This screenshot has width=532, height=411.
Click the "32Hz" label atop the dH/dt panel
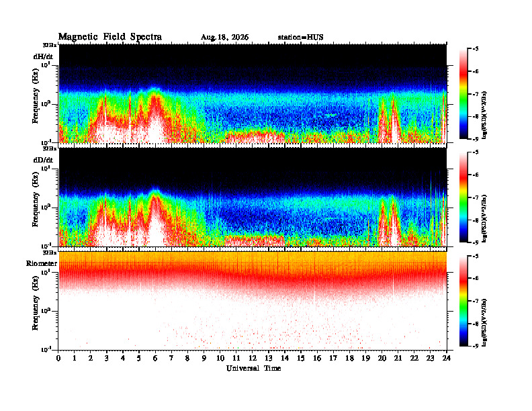pos(50,45)
